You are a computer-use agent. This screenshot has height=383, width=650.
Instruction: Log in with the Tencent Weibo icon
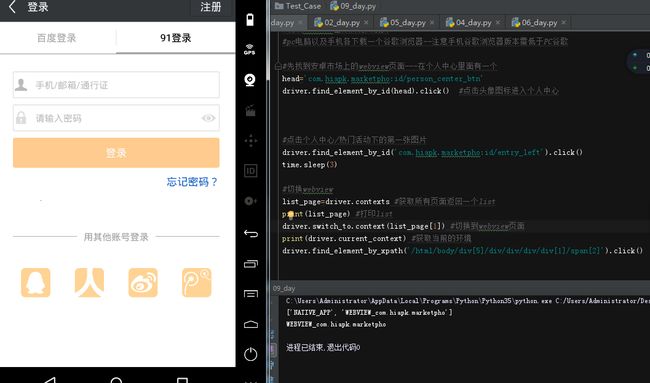coord(196,283)
